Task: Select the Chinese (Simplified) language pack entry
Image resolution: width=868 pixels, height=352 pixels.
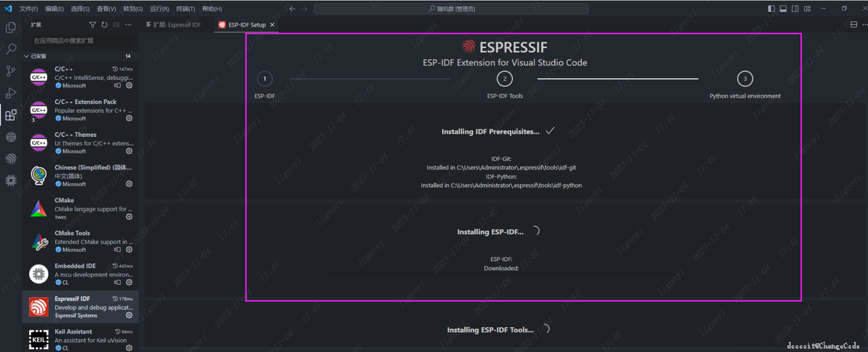Action: [x=80, y=176]
